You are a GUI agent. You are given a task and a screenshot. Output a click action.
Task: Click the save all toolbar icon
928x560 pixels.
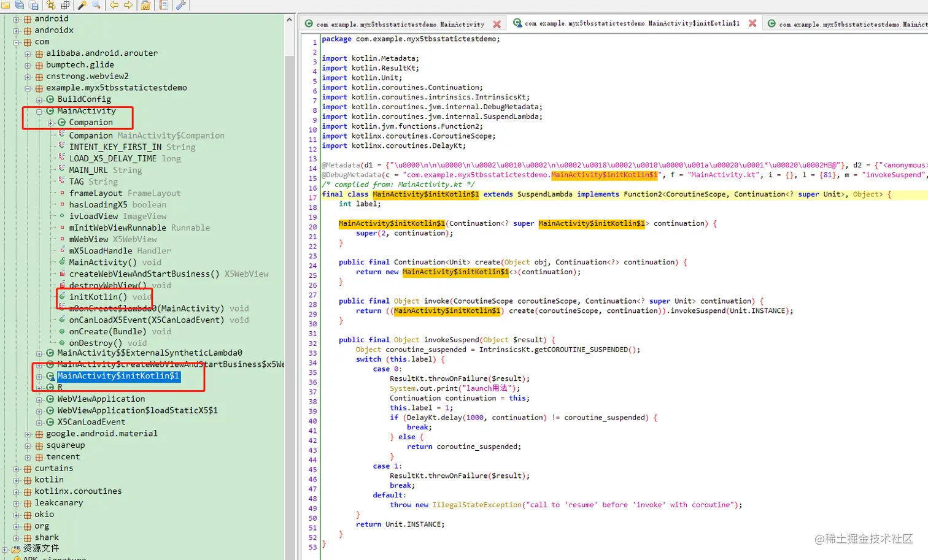pyautogui.click(x=20, y=5)
